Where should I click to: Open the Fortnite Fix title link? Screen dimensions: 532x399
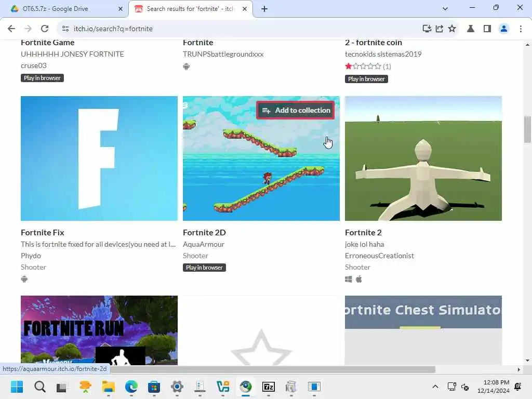click(x=43, y=232)
